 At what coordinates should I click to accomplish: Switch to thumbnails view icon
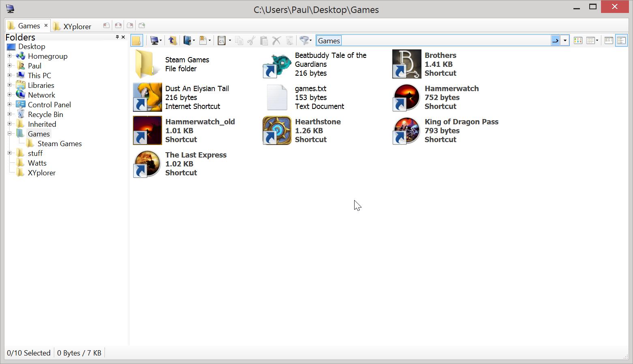(x=578, y=40)
